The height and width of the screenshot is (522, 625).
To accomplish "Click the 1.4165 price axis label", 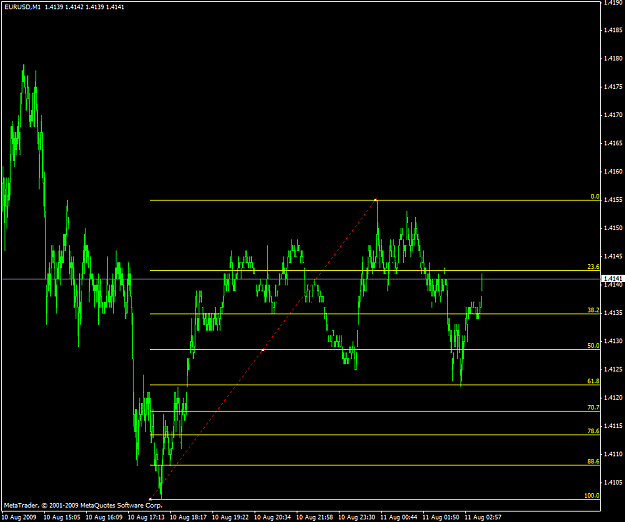I will (613, 143).
